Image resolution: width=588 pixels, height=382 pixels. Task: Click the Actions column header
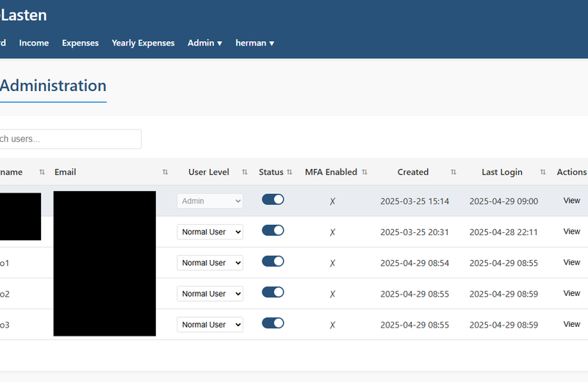click(572, 172)
